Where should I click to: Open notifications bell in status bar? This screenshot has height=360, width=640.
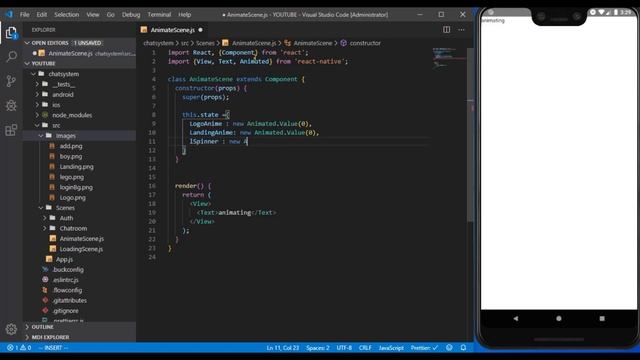tap(463, 348)
